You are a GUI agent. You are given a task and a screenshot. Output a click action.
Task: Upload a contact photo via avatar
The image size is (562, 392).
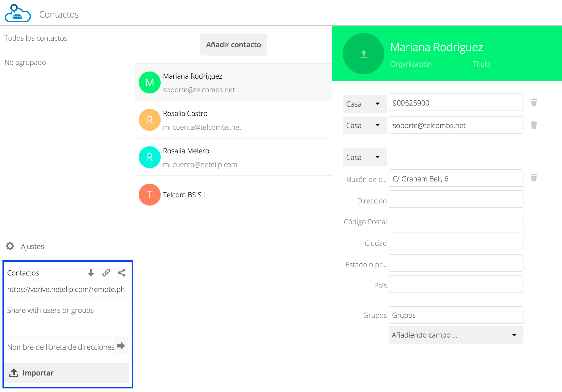pos(363,54)
